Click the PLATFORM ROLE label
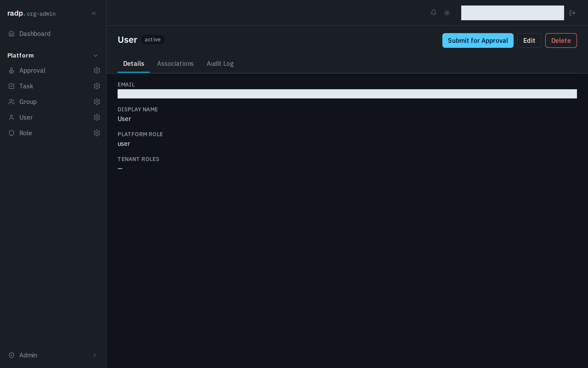The height and width of the screenshot is (368, 588). [140, 134]
